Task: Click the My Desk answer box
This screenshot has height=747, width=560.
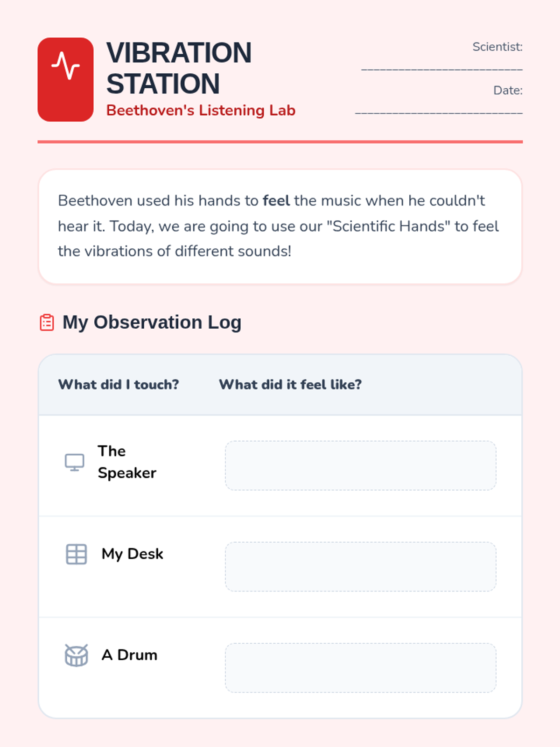Action: (360, 567)
